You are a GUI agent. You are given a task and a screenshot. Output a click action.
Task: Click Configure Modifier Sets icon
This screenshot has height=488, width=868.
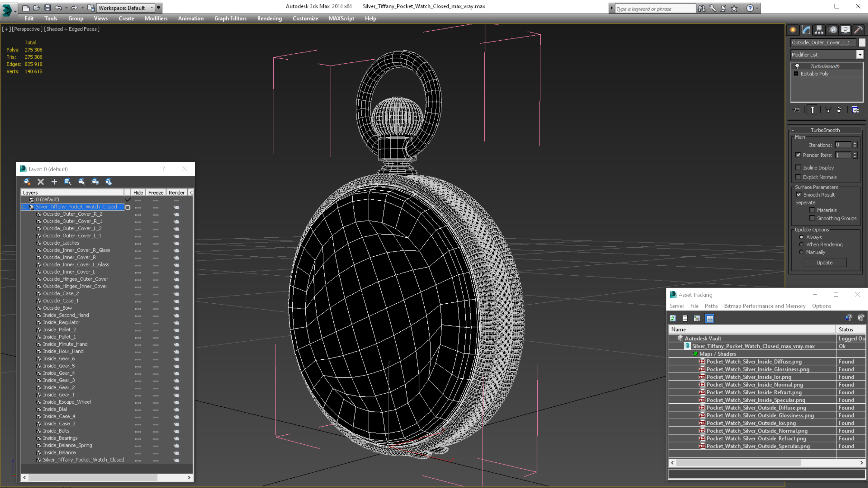pyautogui.click(x=855, y=109)
